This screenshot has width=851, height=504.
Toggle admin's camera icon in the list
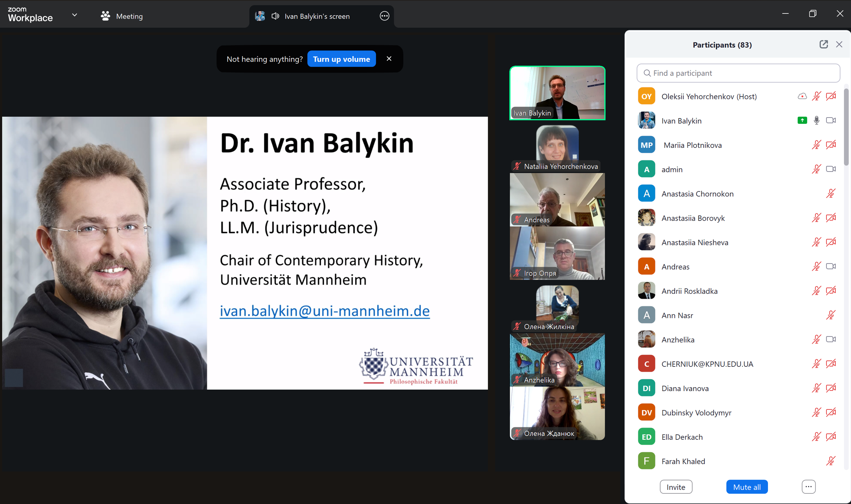(831, 169)
